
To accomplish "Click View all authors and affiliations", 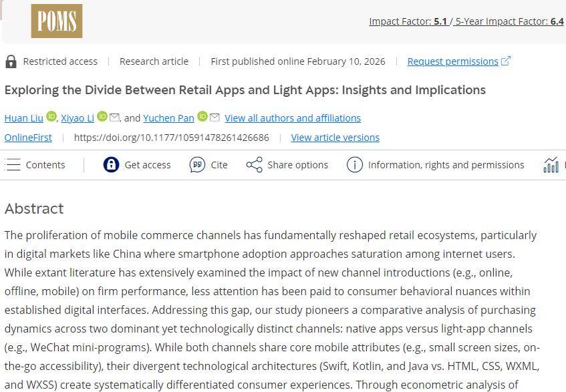I will (x=293, y=118).
